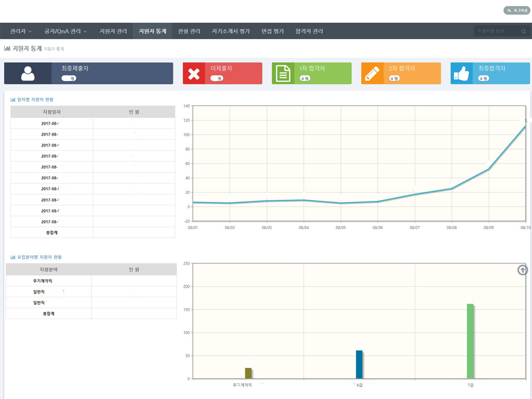Click the 1차 합격자 card label
Image resolution: width=532 pixels, height=399 pixels.
(x=312, y=68)
